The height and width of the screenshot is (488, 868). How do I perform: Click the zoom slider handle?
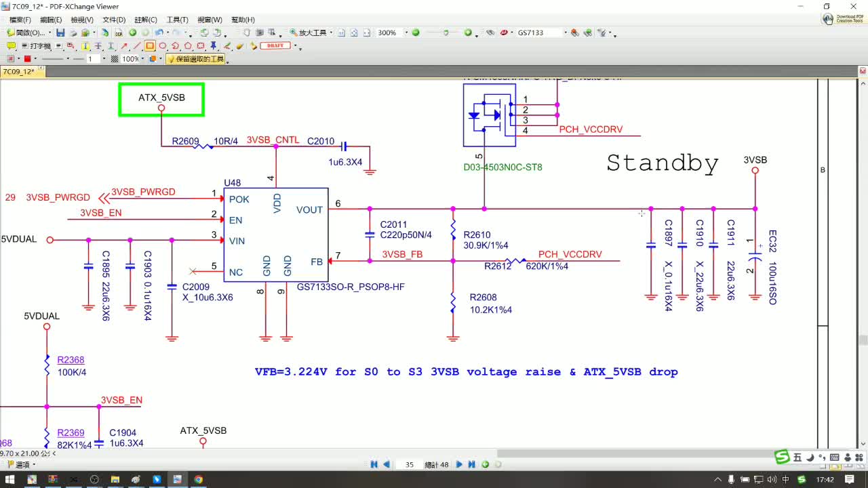[x=446, y=33]
